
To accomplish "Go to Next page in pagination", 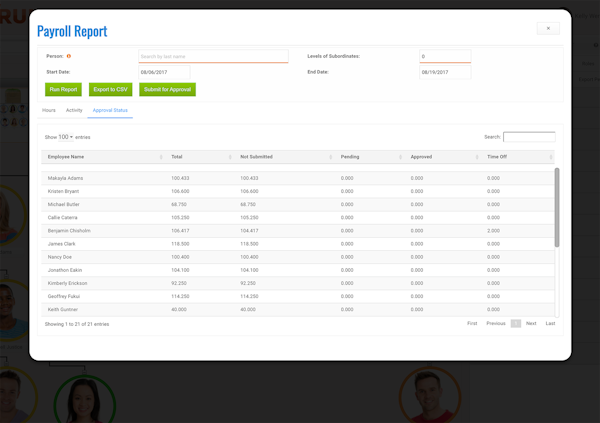I will [x=531, y=324].
